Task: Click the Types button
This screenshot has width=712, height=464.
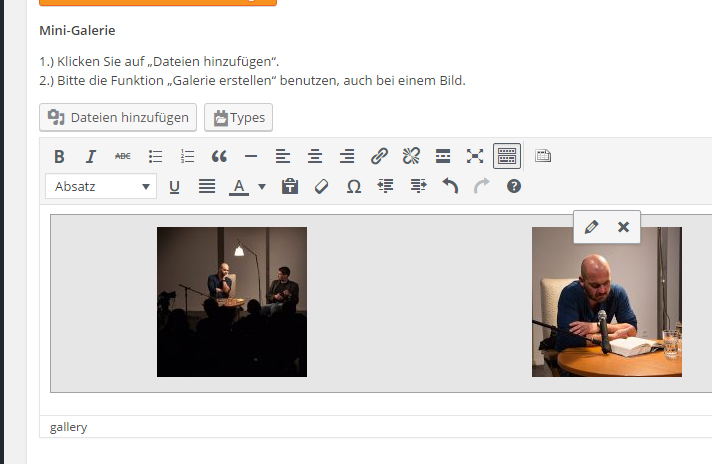Action: (238, 117)
